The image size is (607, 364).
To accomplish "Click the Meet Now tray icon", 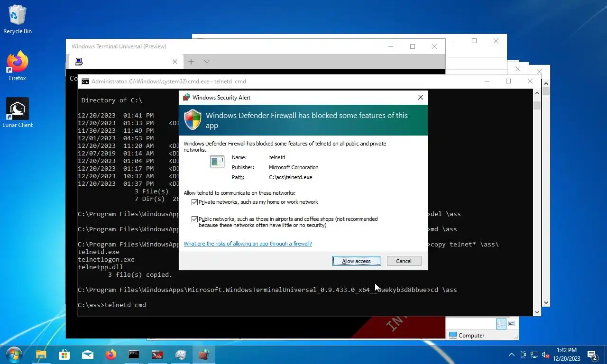I will (x=523, y=355).
